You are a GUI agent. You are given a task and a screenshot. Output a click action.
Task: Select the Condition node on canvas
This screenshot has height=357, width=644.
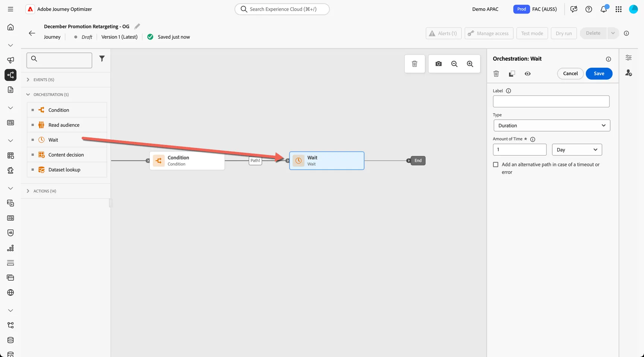pyautogui.click(x=187, y=161)
